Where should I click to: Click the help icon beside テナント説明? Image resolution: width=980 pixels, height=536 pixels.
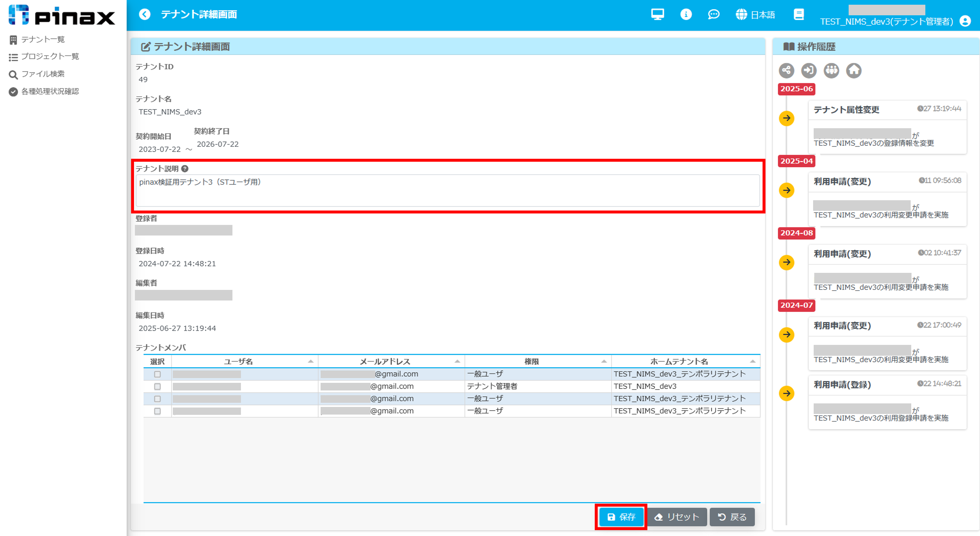[x=185, y=169]
